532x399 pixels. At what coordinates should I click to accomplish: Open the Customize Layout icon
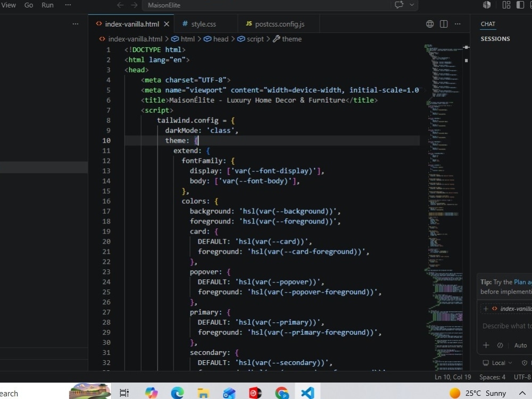(506, 5)
